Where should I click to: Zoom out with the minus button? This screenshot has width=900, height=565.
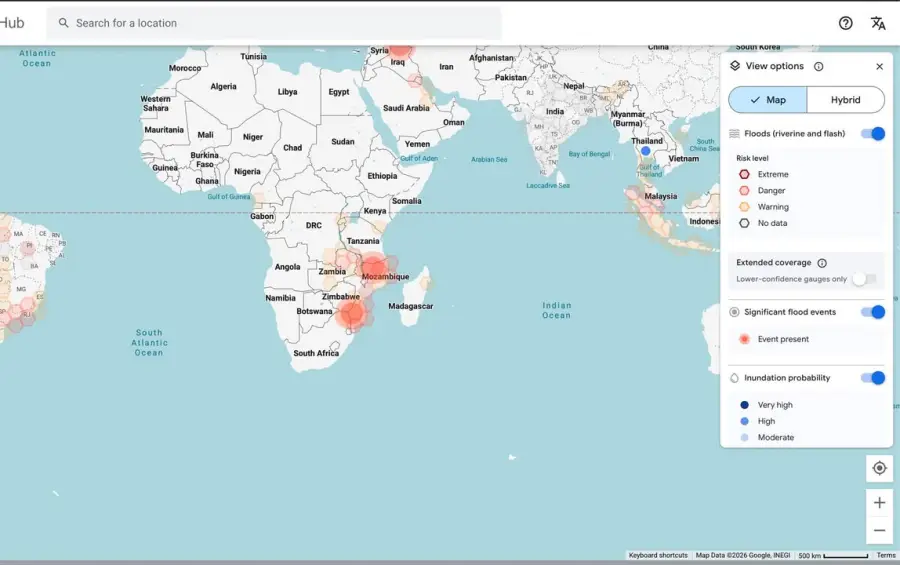coord(879,531)
